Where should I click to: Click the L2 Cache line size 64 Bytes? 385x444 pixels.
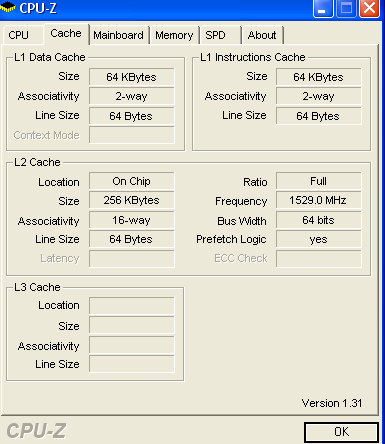(x=132, y=239)
